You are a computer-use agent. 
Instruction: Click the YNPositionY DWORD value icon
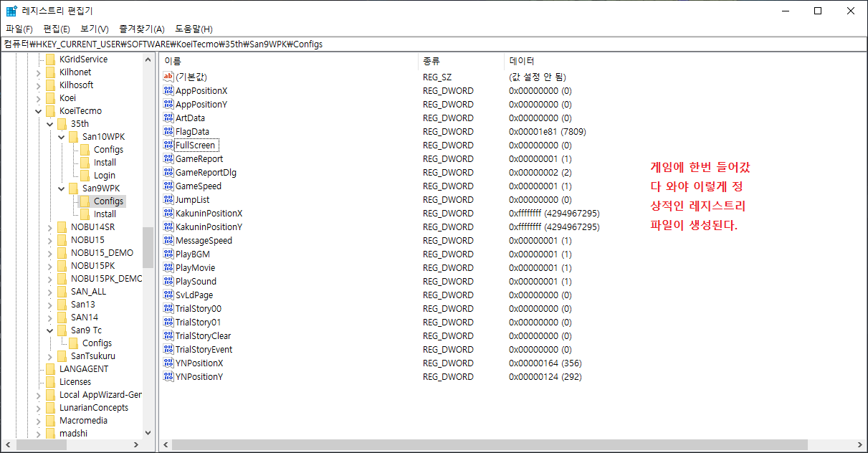click(168, 376)
